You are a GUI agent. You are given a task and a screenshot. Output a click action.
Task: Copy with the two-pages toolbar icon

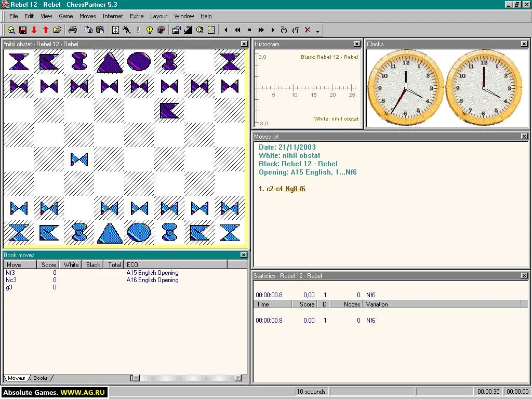(88, 30)
